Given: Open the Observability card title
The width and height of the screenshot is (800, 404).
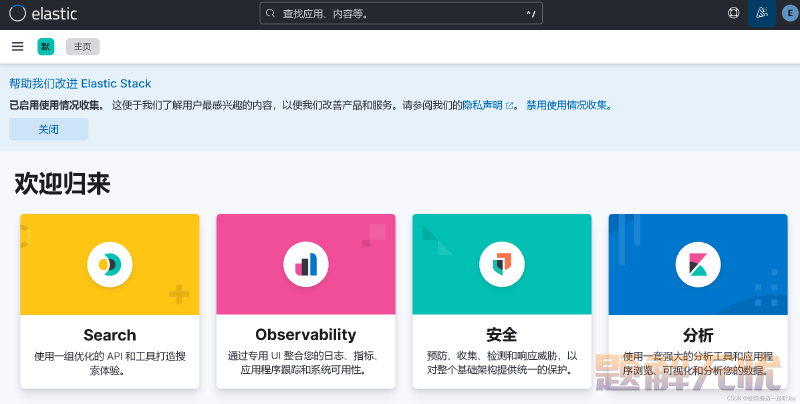Looking at the screenshot, I should 306,335.
